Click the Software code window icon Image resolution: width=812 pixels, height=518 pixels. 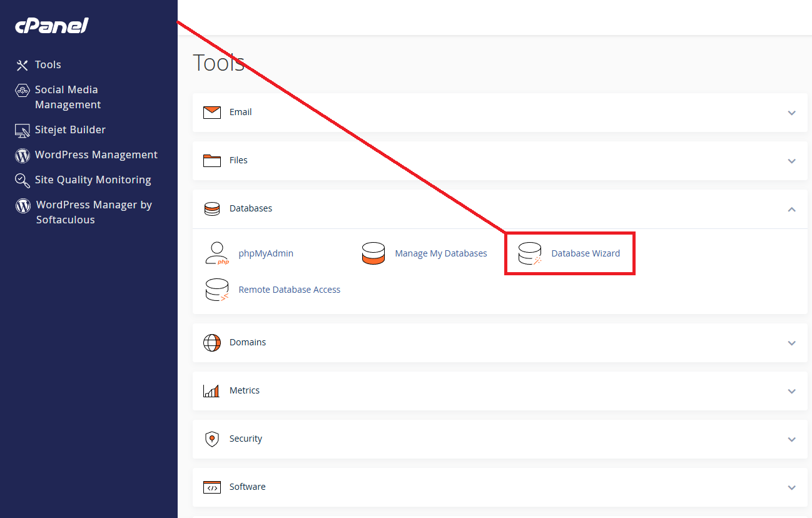tap(212, 487)
